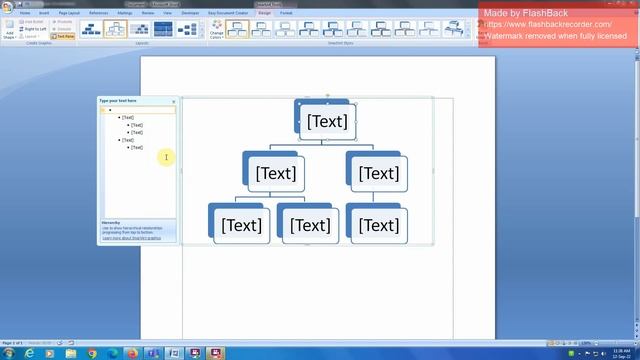Open the Office button menu
Screen dimensions: 640x360
7,7
